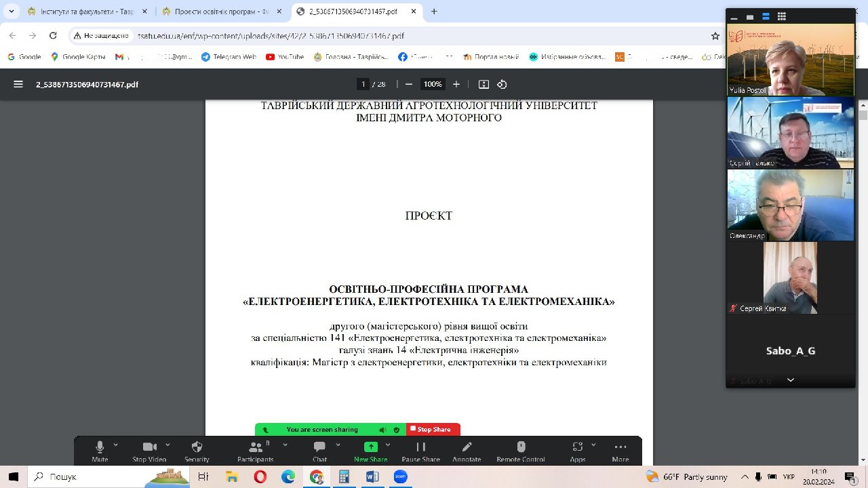Bookmark this page with the star icon
The height and width of the screenshot is (488, 868).
click(x=715, y=36)
